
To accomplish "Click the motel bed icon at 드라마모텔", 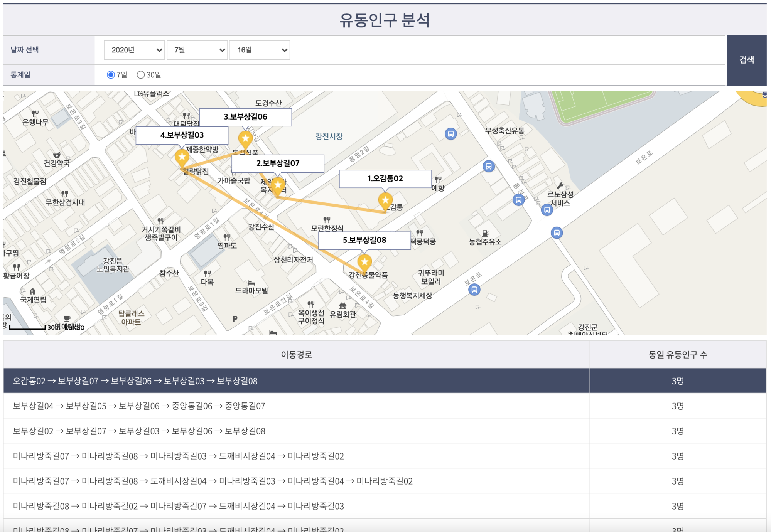I will tap(251, 283).
